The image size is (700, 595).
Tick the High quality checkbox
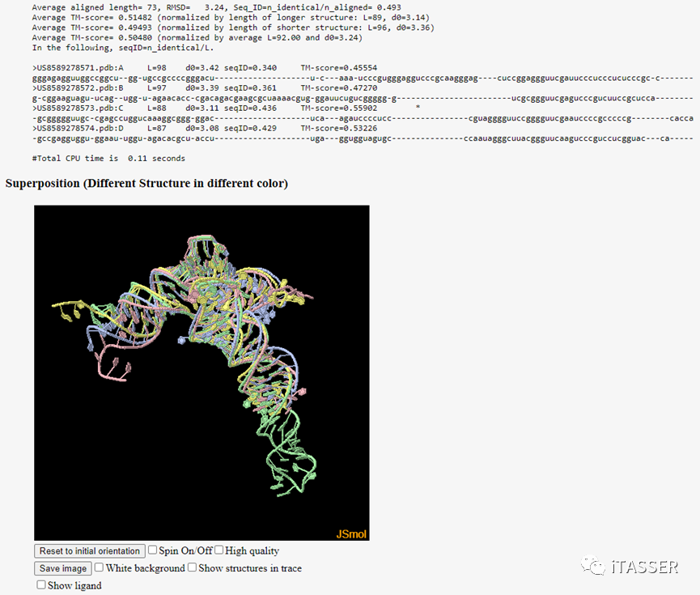(218, 550)
